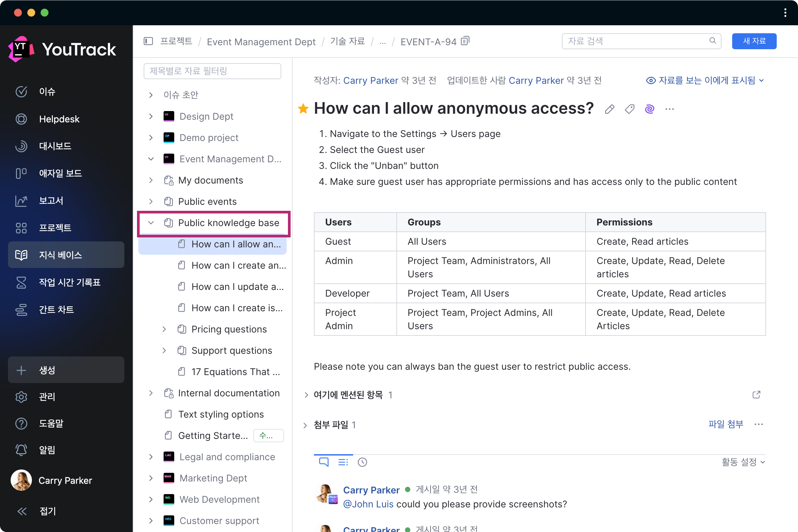798x532 pixels.
Task: Switch to the history clock tab
Action: pos(362,462)
